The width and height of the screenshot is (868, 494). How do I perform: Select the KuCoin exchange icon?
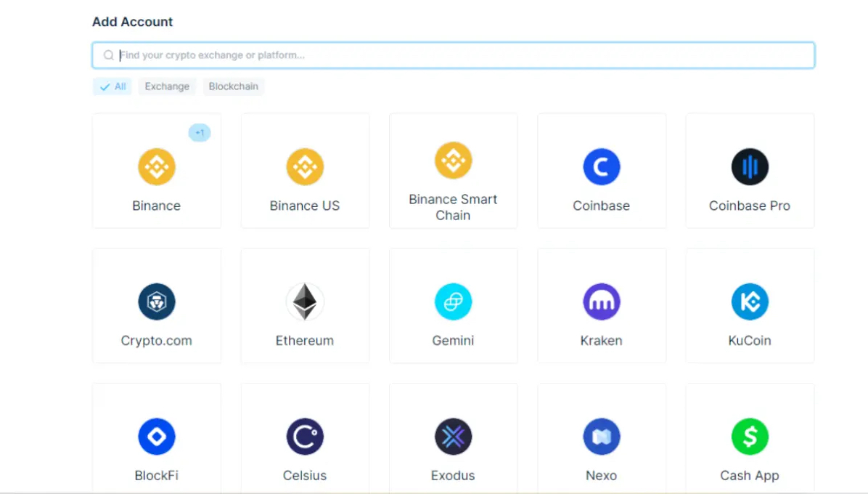(750, 301)
